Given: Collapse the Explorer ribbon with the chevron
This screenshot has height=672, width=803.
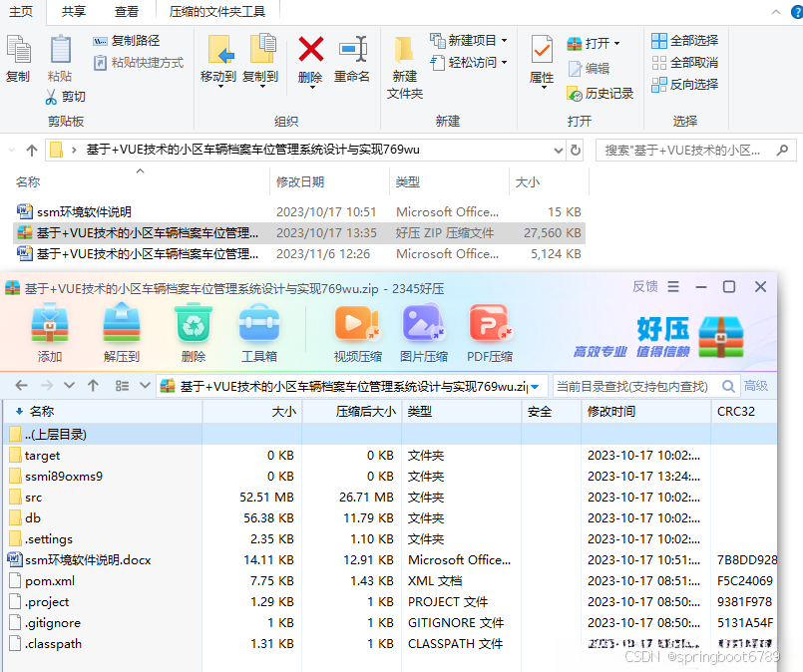Looking at the screenshot, I should 776,12.
